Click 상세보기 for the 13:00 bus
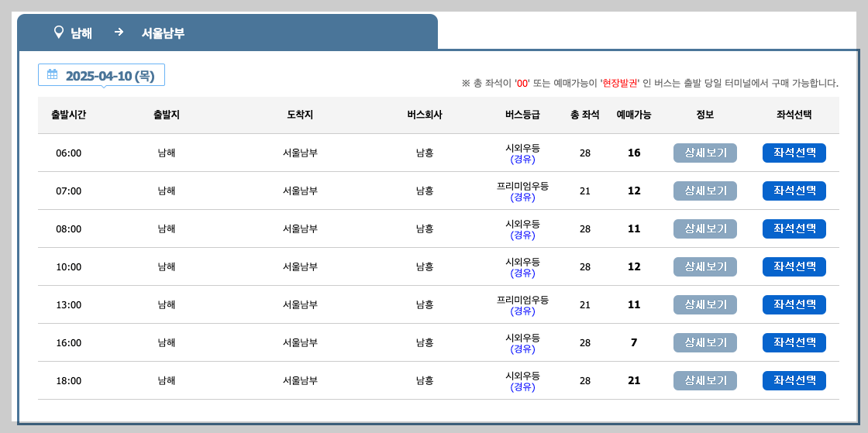The image size is (868, 433). 704,304
